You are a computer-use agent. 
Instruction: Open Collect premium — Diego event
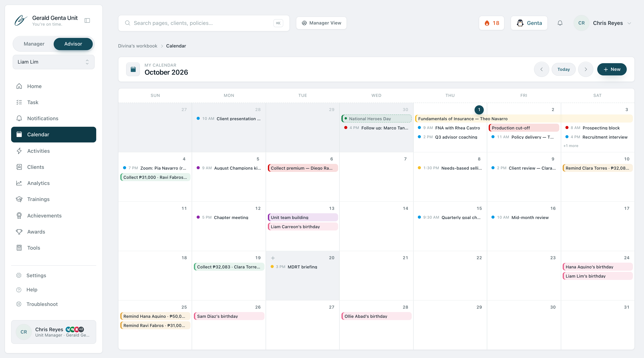[303, 168]
